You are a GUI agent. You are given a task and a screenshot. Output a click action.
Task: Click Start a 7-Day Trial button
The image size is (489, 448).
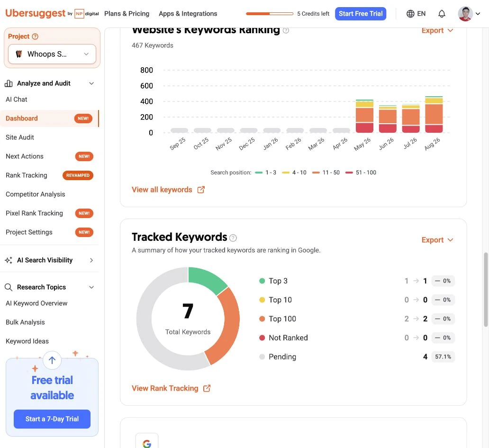click(x=52, y=419)
